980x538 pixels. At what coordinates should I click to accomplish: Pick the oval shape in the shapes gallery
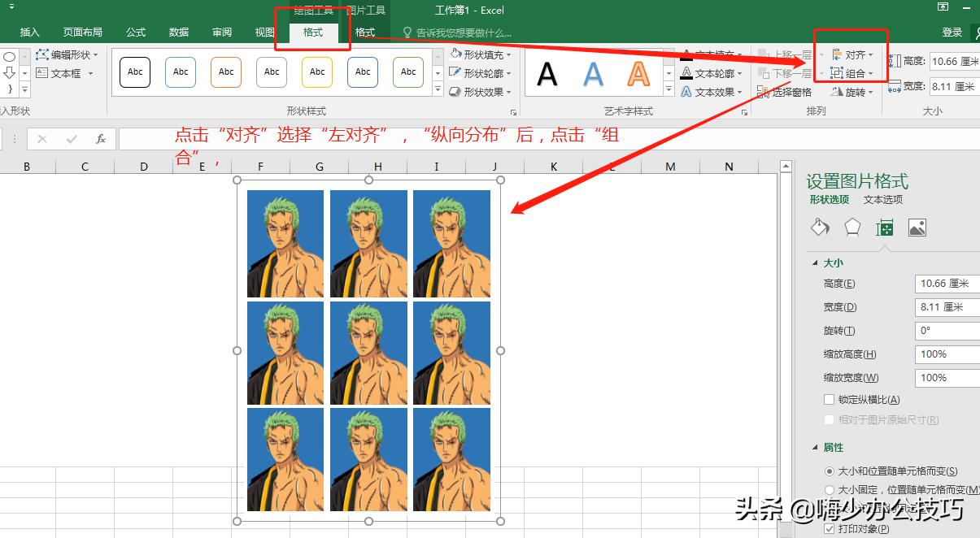[9, 57]
